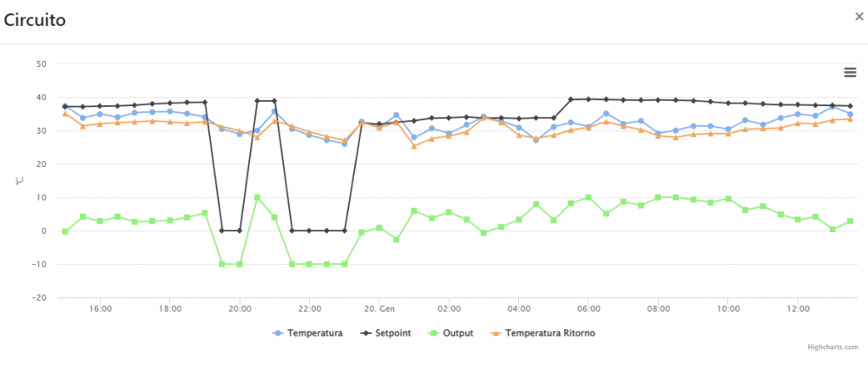
Task: Toggle the Setpoint series in legend
Action: [x=385, y=334]
